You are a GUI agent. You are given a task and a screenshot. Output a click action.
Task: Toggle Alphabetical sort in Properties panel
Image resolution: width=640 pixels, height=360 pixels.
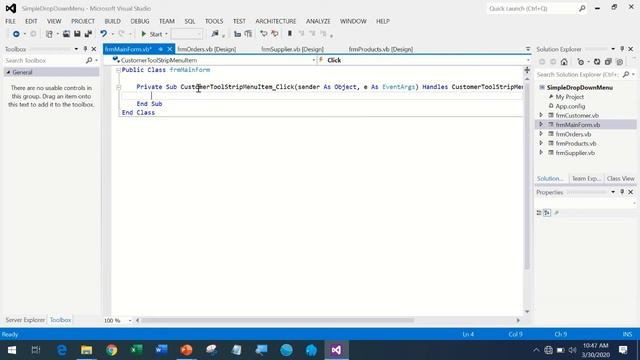[x=547, y=213]
